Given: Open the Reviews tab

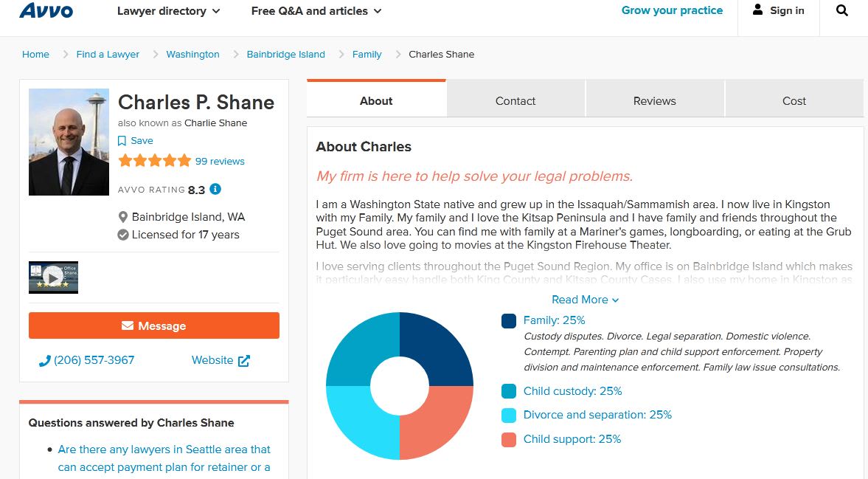Looking at the screenshot, I should [654, 101].
